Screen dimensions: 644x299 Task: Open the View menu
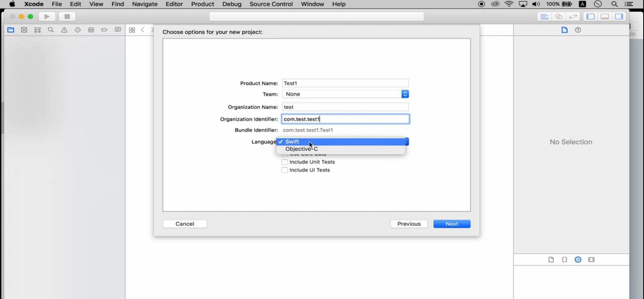coord(96,4)
